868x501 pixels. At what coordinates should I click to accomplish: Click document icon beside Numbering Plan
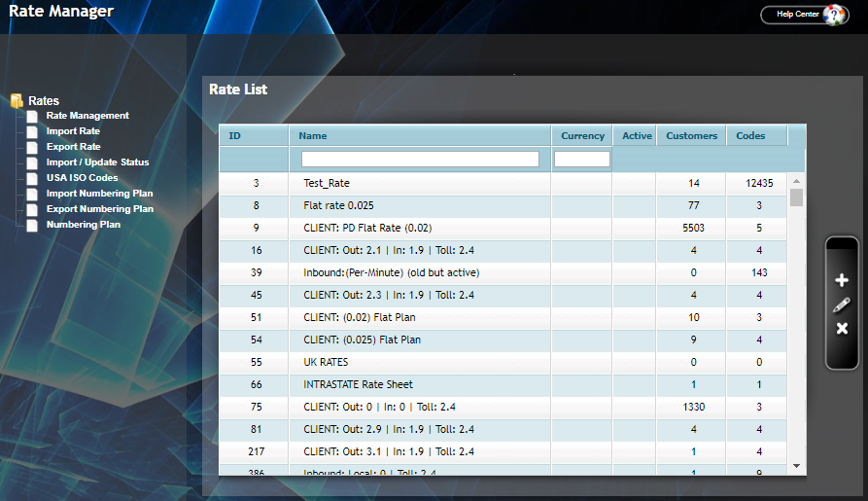click(x=32, y=225)
